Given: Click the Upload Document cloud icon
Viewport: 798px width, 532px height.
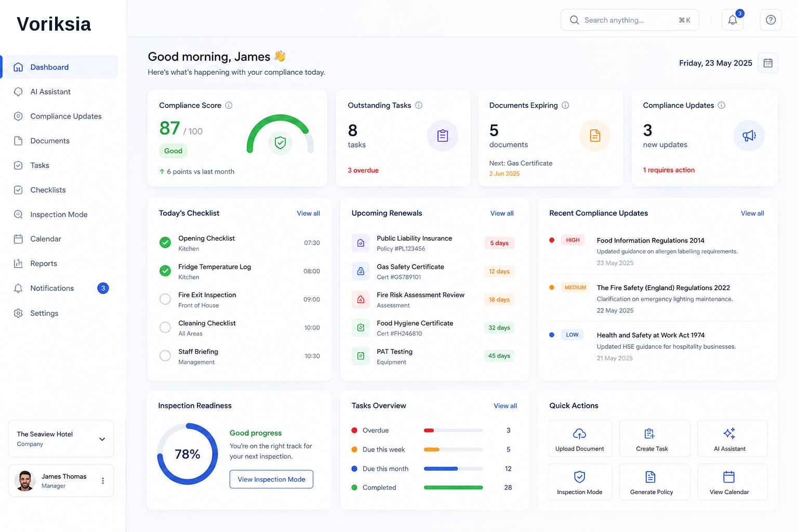Looking at the screenshot, I should (579, 433).
